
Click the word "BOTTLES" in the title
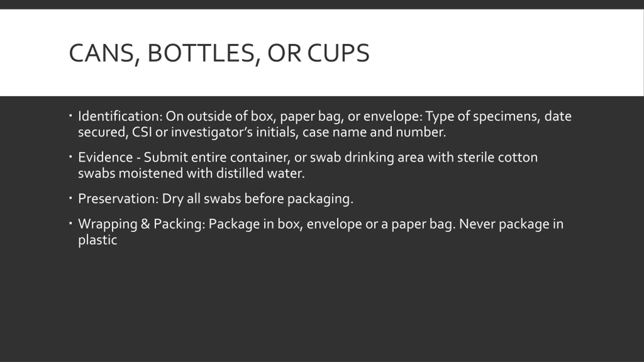[201, 54]
